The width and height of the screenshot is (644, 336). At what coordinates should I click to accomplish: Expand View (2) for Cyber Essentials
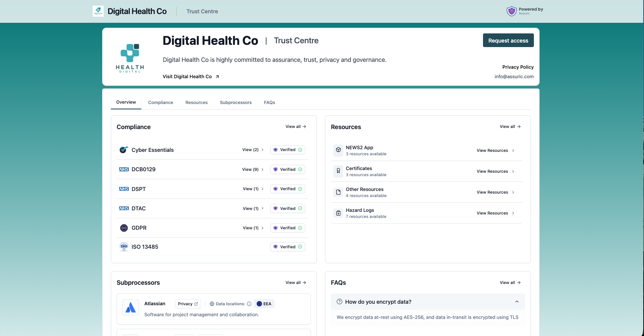tap(253, 150)
